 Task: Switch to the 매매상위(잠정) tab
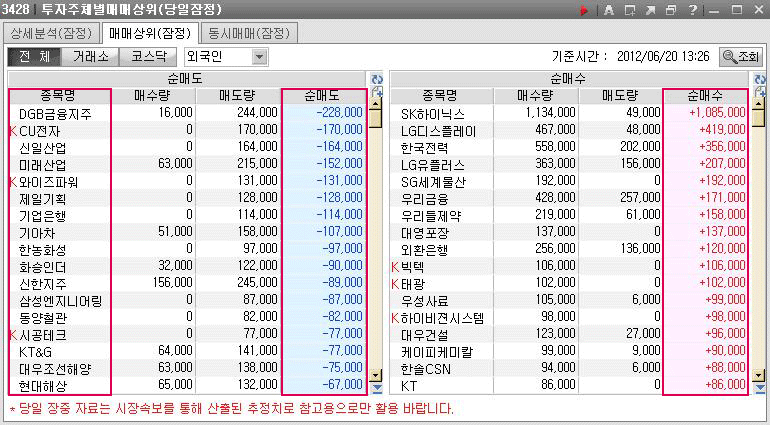pyautogui.click(x=150, y=33)
